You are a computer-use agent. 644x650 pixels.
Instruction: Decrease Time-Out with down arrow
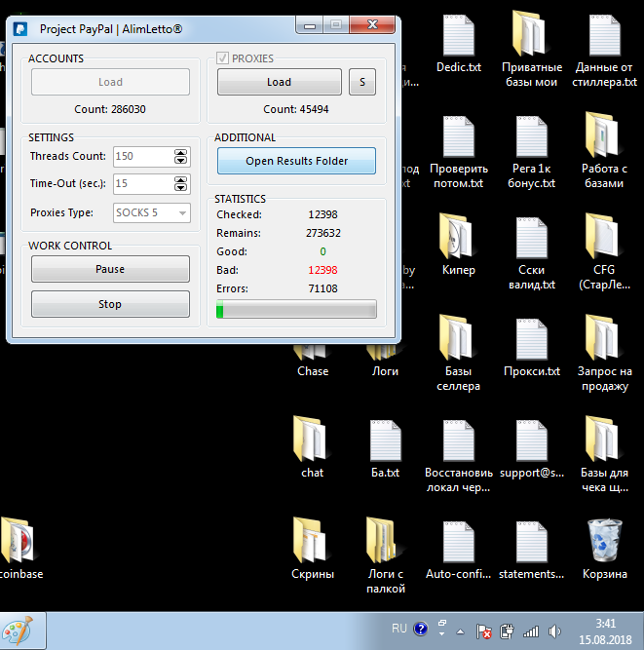click(180, 188)
